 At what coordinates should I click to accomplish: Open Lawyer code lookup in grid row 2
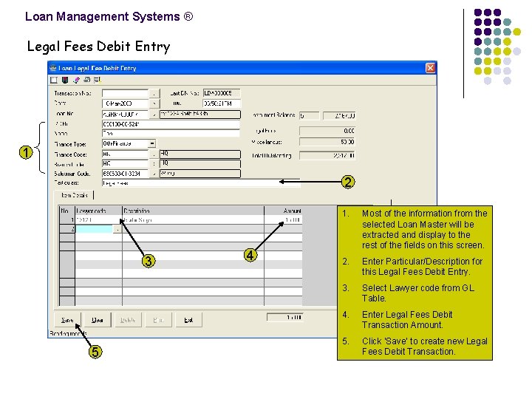tap(117, 230)
